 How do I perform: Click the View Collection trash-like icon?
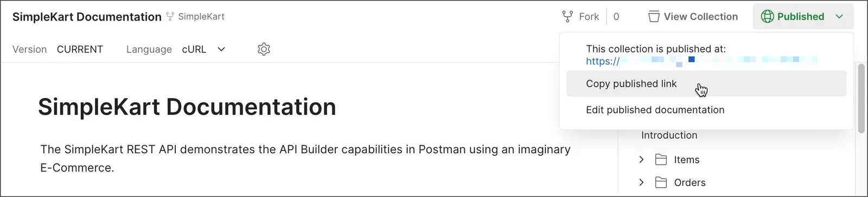coord(654,17)
